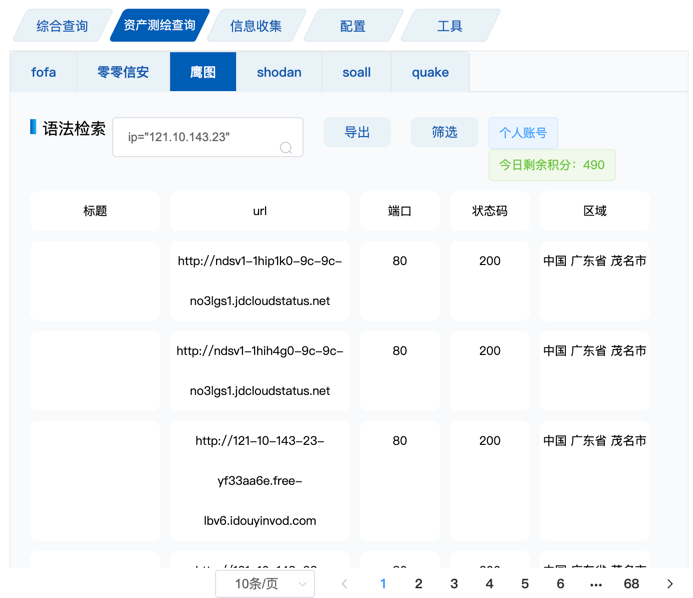Click the 导出 export button

click(x=357, y=132)
